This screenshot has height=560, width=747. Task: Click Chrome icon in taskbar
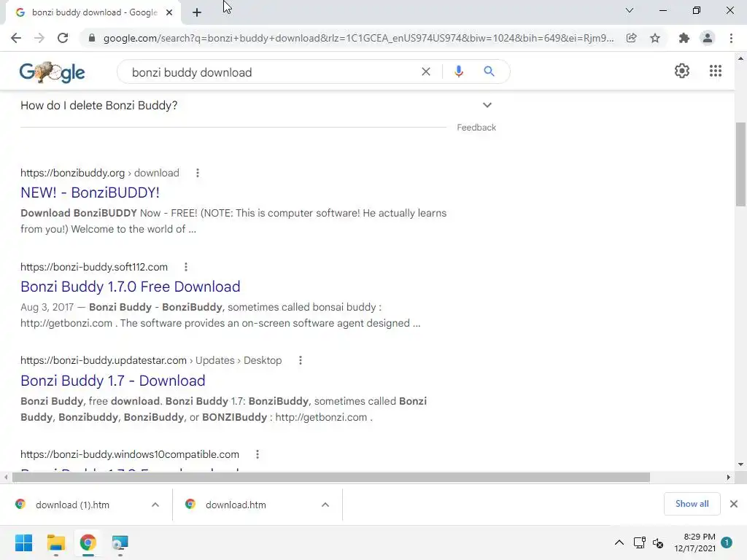(88, 542)
